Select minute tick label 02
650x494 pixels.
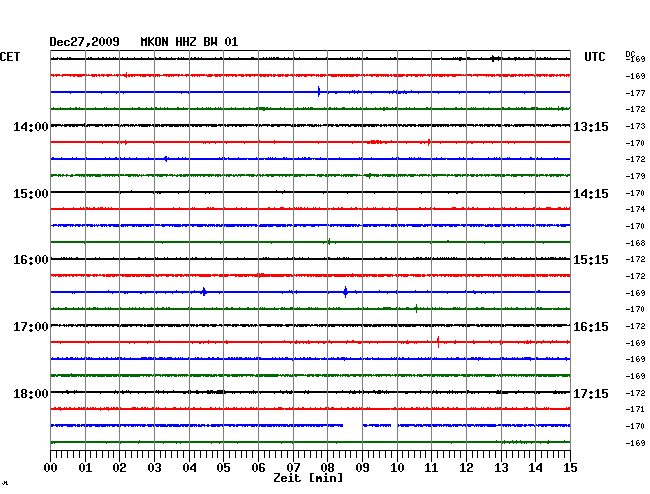tap(119, 468)
